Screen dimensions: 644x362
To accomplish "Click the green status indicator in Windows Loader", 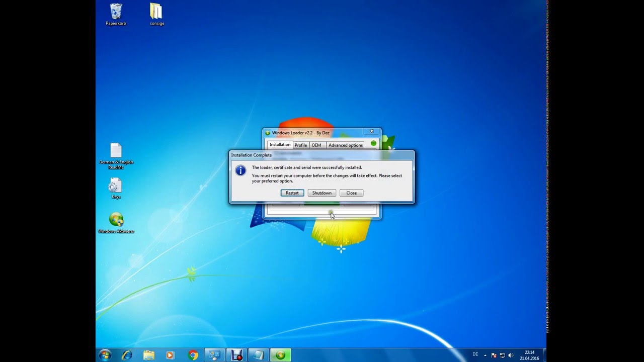I will 373,143.
